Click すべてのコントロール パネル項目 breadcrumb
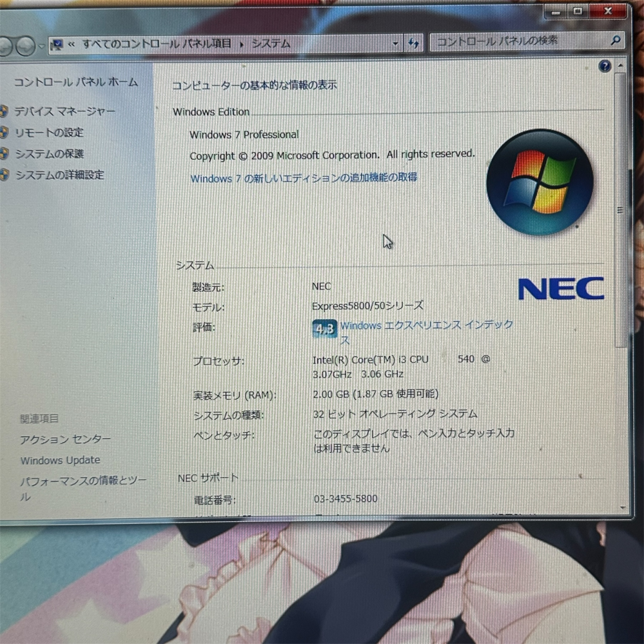 157,44
